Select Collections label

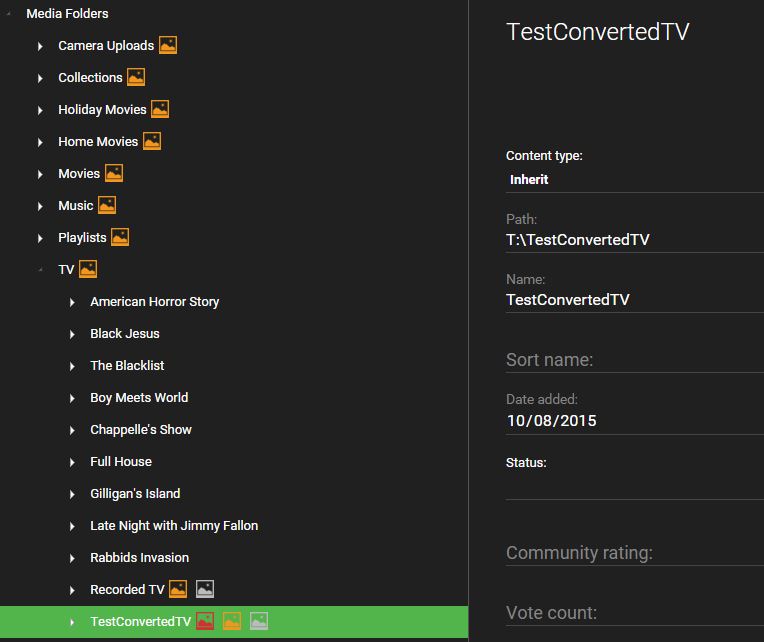point(90,77)
